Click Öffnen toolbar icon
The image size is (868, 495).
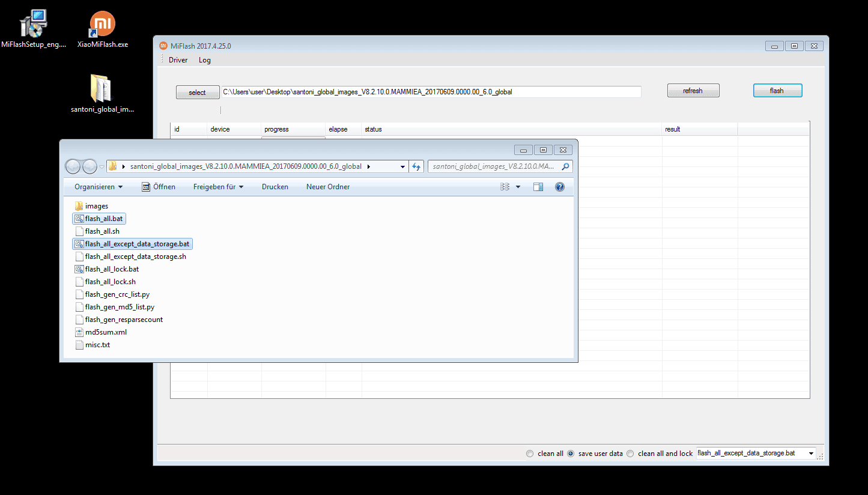point(146,187)
